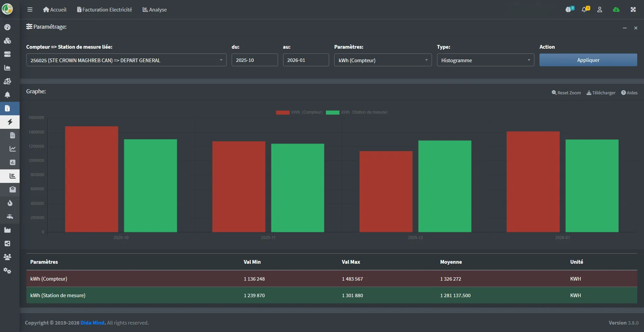The width and height of the screenshot is (644, 332).
Task: Click the 'du' start date field
Action: [x=255, y=60]
